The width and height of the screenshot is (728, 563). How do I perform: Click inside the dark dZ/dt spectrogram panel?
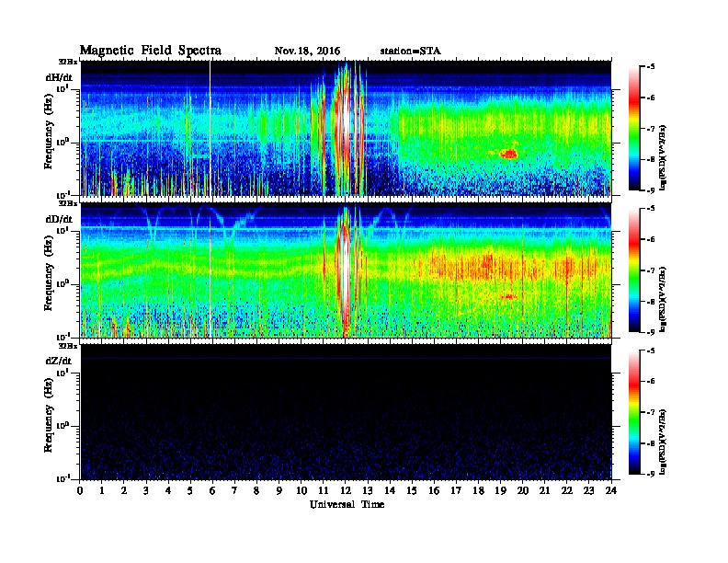pyautogui.click(x=346, y=412)
